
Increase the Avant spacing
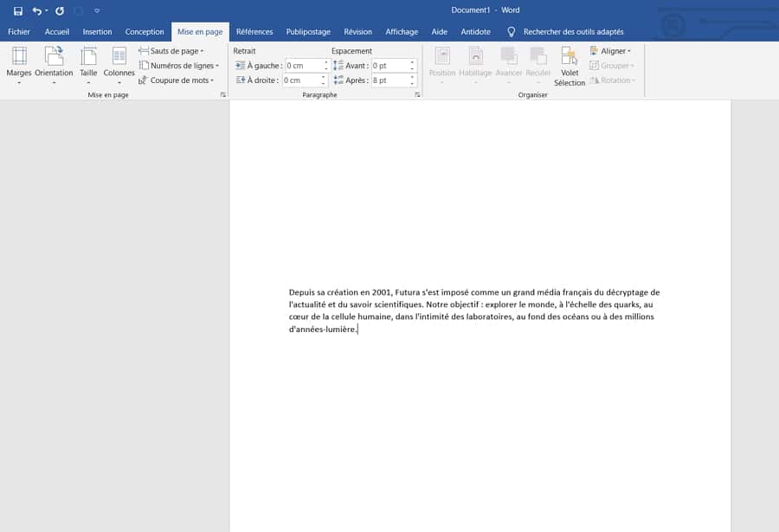click(x=412, y=62)
